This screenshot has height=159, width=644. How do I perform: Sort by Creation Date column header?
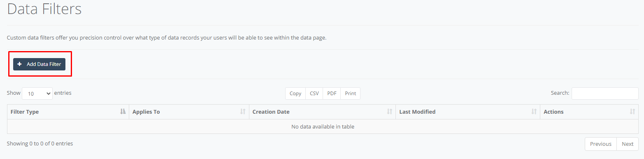[x=323, y=112]
